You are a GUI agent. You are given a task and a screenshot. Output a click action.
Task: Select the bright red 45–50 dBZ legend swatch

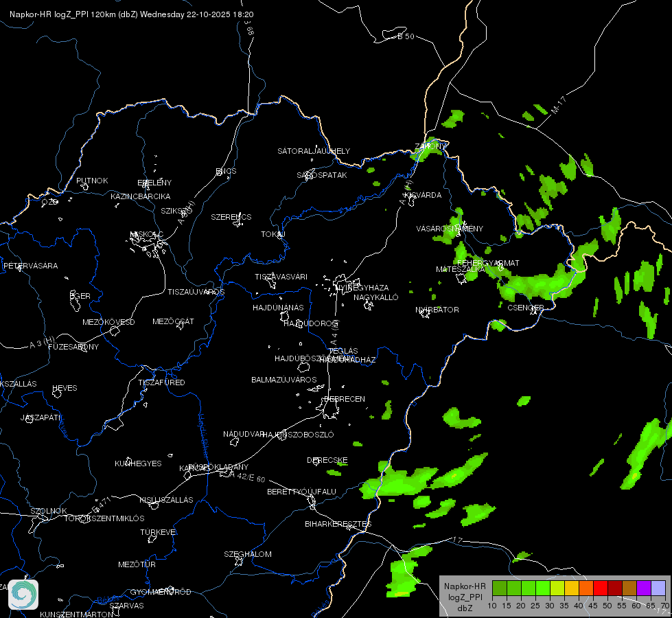click(601, 588)
